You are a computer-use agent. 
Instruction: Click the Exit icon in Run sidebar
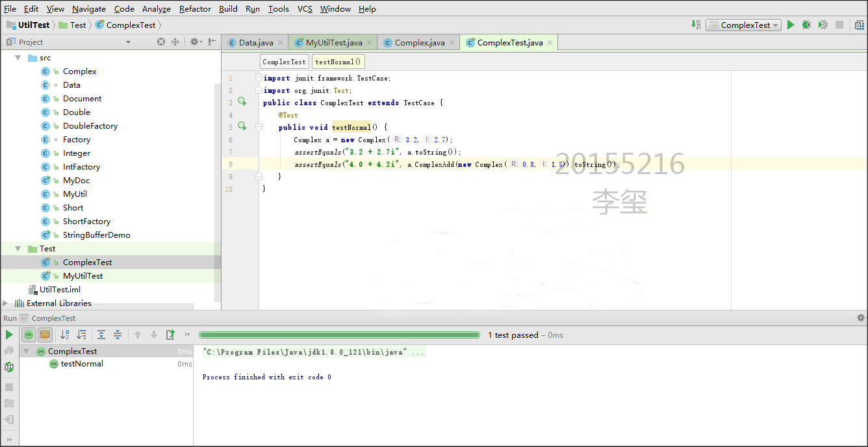[9, 420]
